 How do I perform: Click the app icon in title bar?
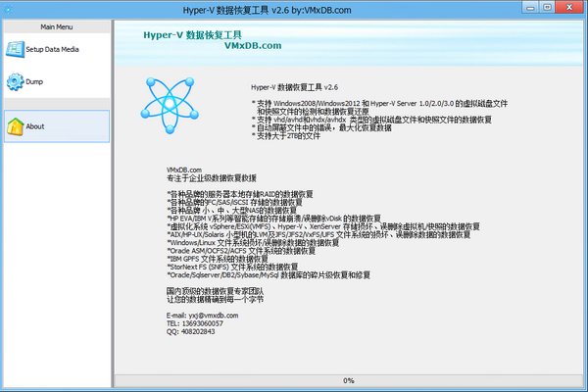pos(8,10)
